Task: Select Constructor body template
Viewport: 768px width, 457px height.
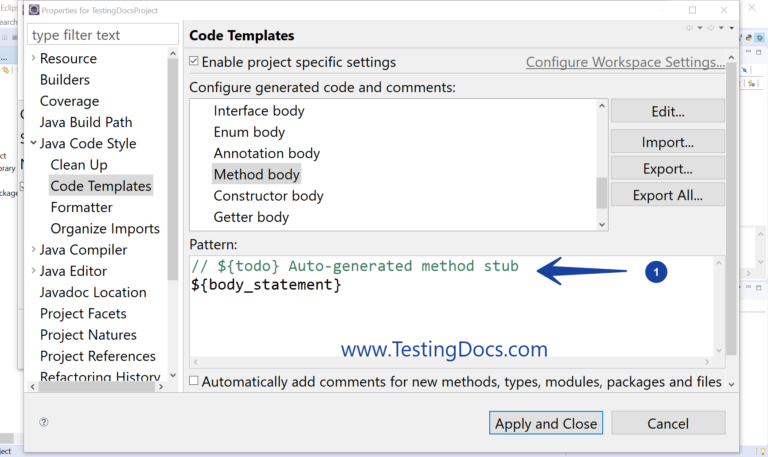Action: click(x=268, y=196)
